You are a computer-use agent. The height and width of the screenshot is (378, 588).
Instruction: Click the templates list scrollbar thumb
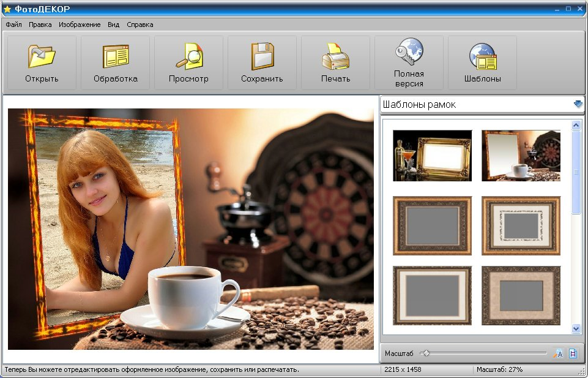pos(576,172)
